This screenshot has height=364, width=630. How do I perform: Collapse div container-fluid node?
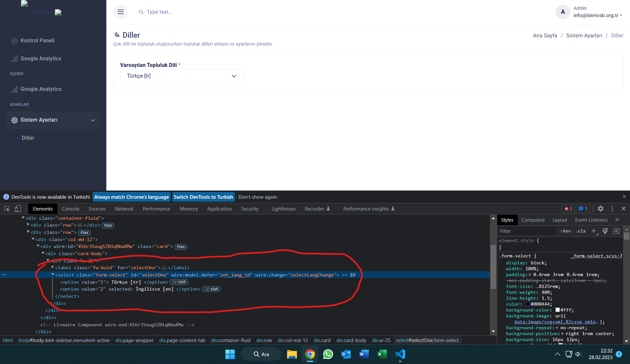click(23, 218)
